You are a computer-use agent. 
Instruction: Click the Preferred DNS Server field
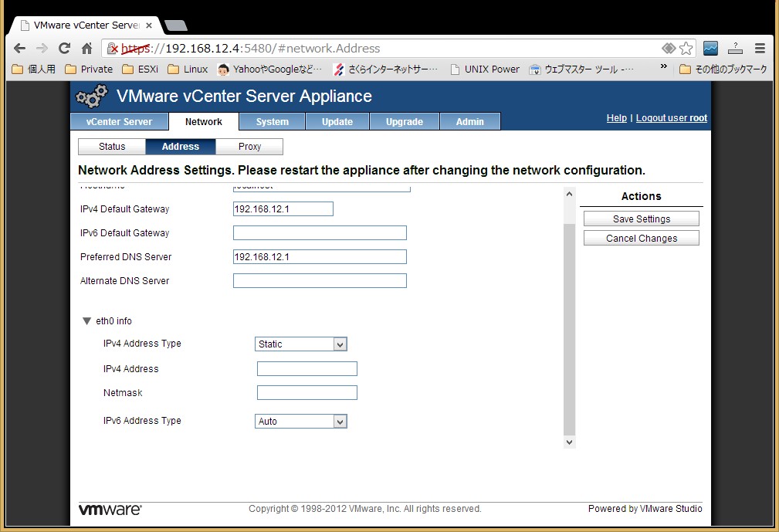click(320, 257)
